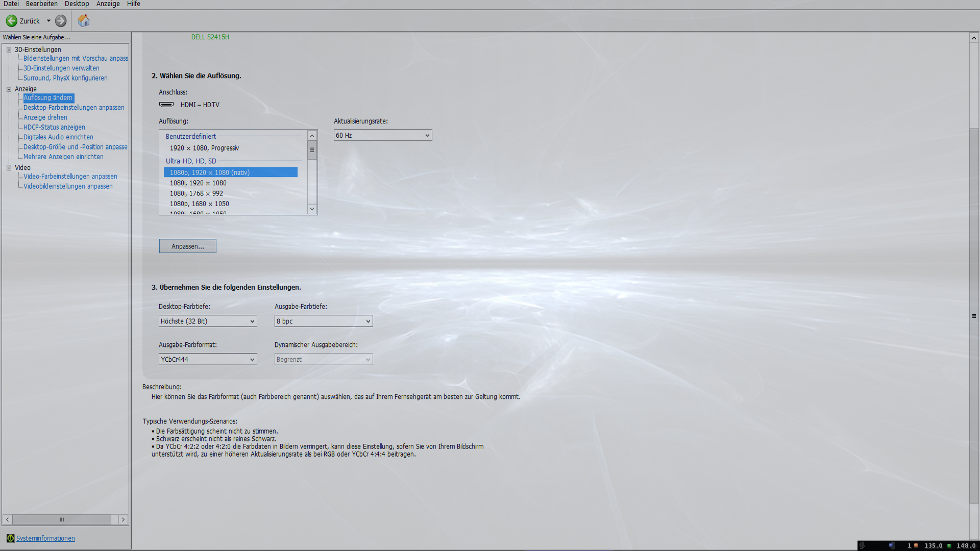Go to the home page icon
This screenshot has width=980, height=551.
point(84,21)
